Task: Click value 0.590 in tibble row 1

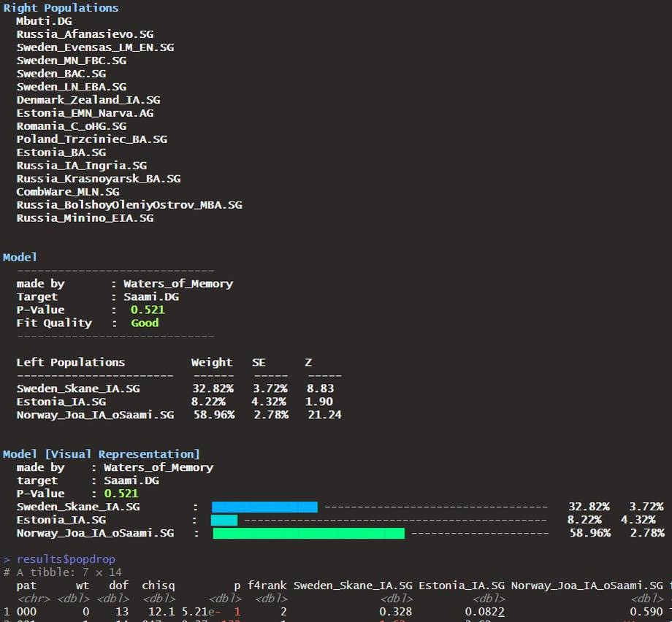Action: [x=646, y=612]
